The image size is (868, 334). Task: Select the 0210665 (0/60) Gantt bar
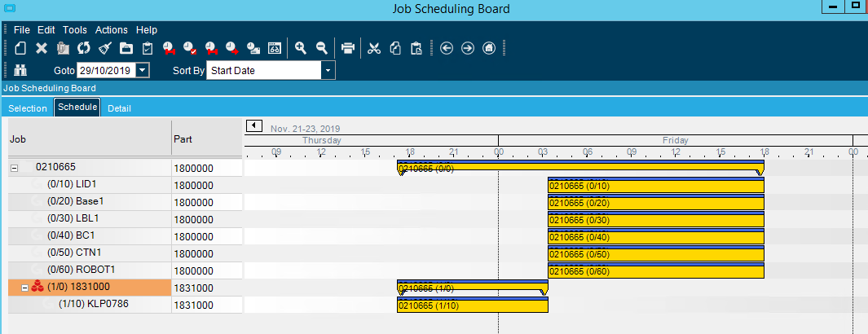click(x=656, y=271)
